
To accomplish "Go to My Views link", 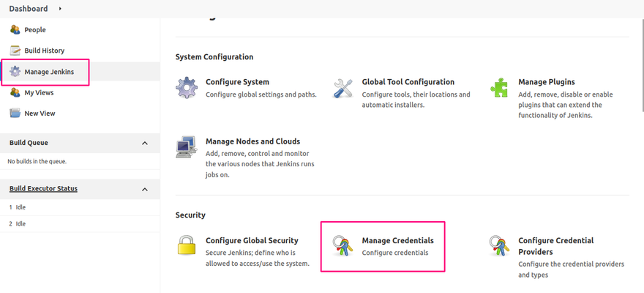I will point(39,92).
